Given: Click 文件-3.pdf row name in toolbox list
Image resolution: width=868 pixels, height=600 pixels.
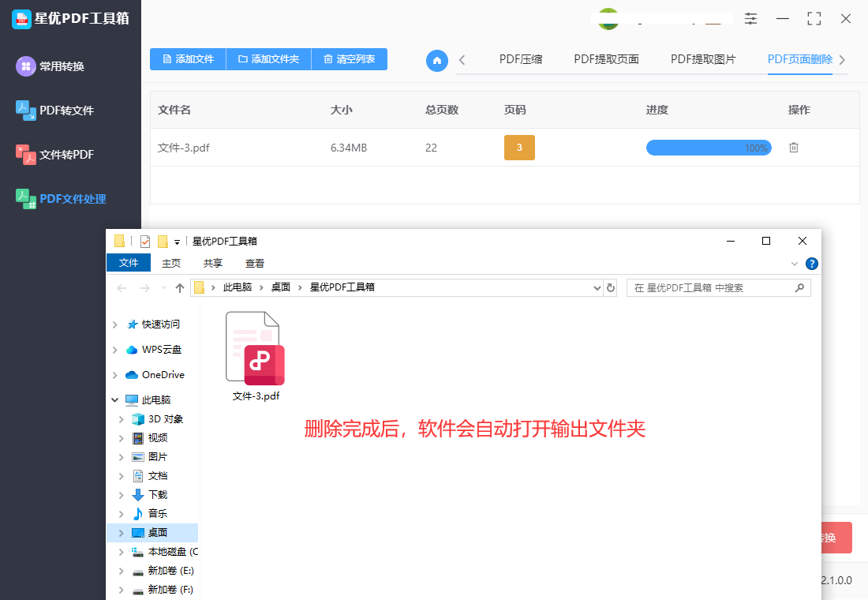Looking at the screenshot, I should 183,148.
